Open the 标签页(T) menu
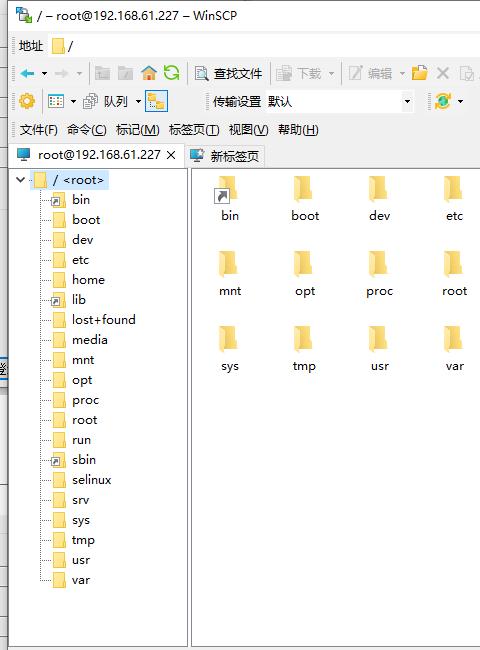 coord(194,130)
